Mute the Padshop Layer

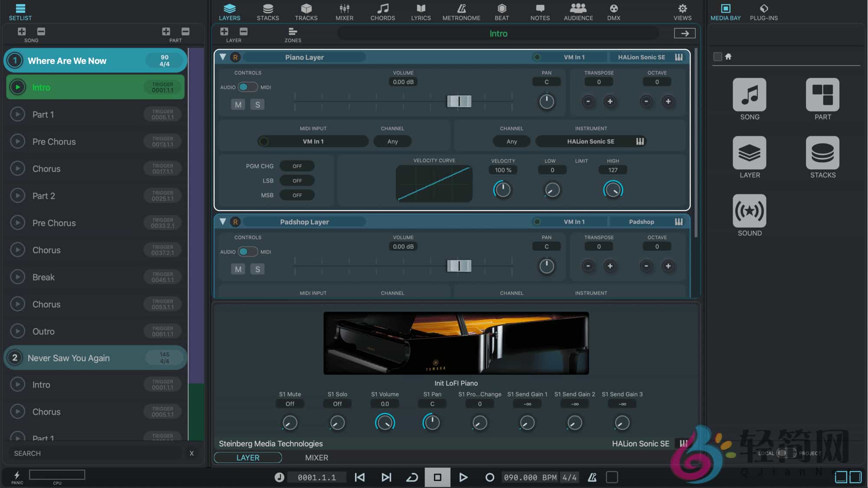pos(238,269)
